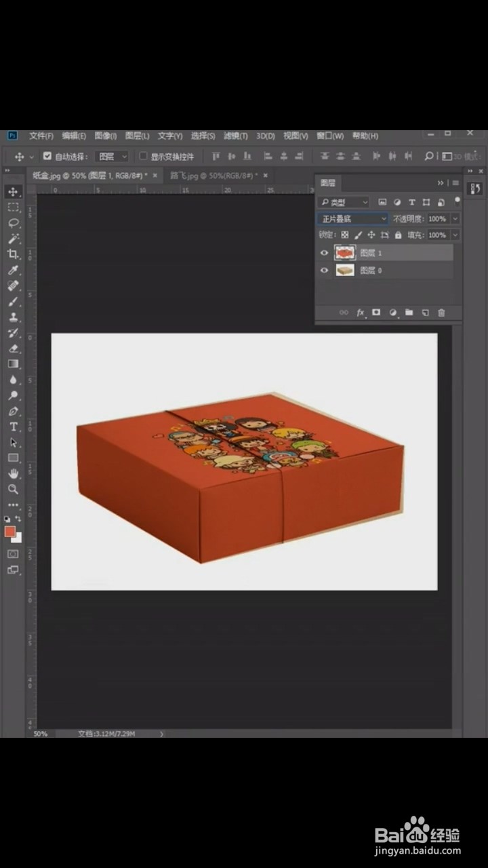The image size is (488, 868).
Task: Open the 类型 layer filter dropdown
Action: 344,202
